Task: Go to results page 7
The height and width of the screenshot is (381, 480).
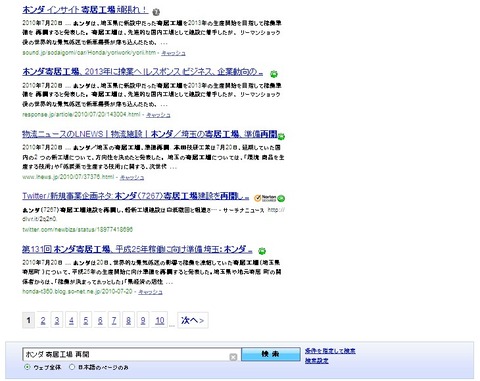Action: 114,320
